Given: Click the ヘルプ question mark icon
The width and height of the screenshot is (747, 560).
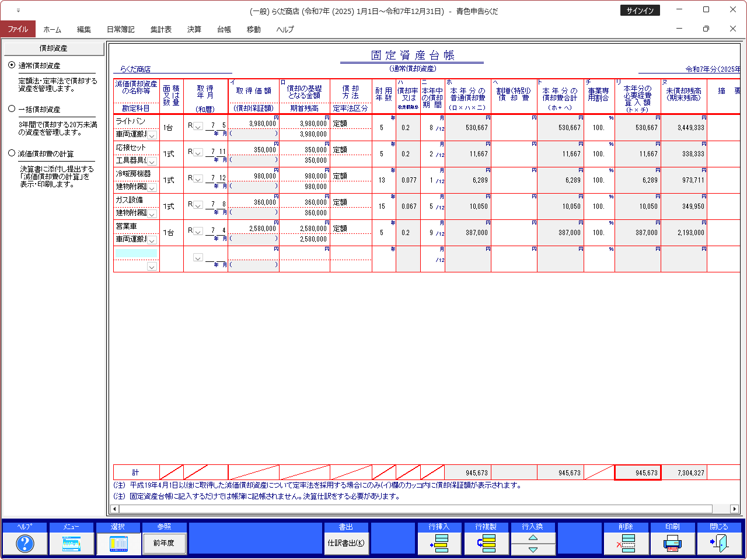Looking at the screenshot, I should coord(25,543).
